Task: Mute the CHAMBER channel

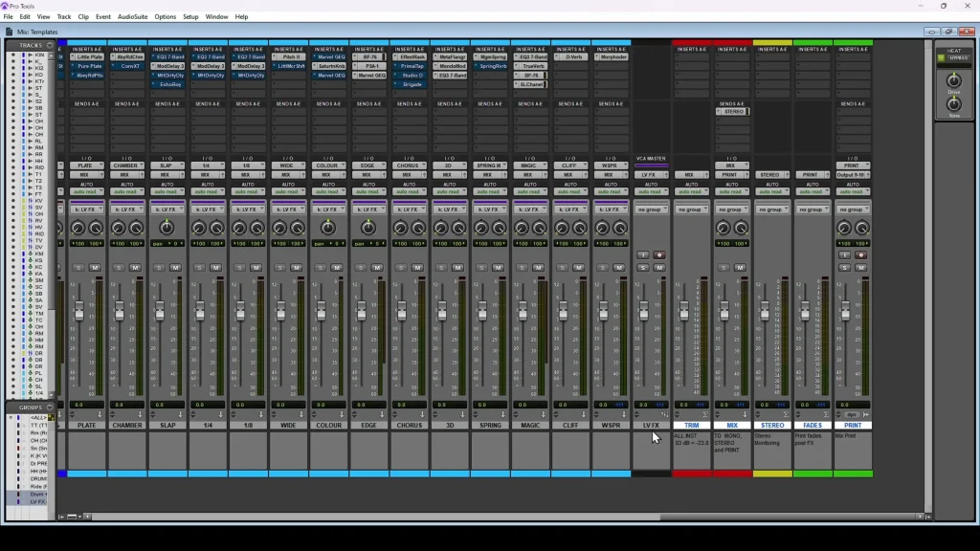Action: [x=135, y=268]
